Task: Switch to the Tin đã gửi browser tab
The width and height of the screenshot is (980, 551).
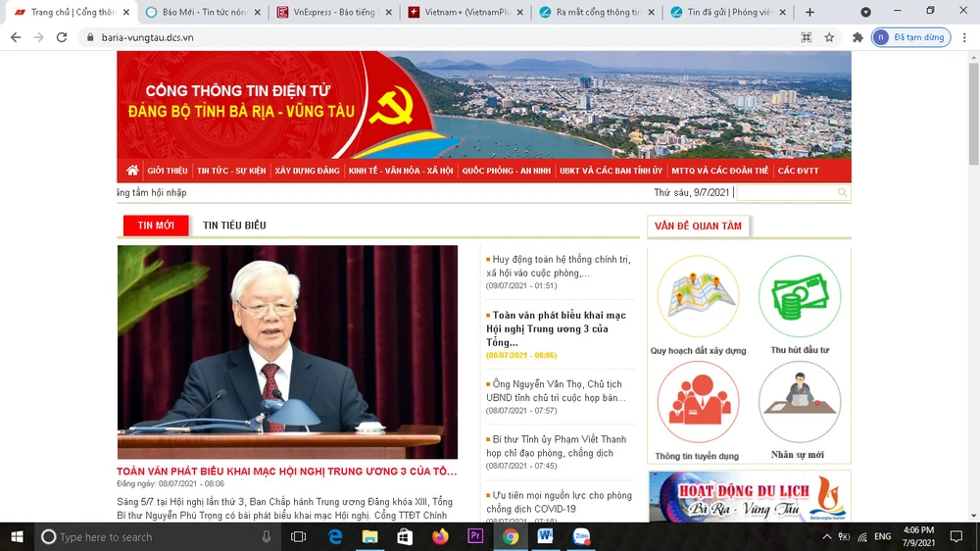Action: point(727,12)
